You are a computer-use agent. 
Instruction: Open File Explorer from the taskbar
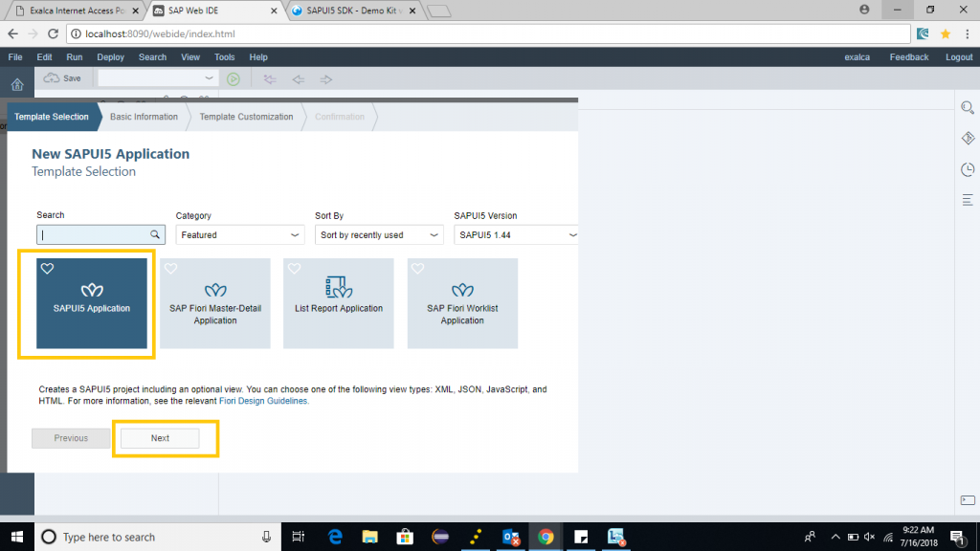[x=370, y=537]
